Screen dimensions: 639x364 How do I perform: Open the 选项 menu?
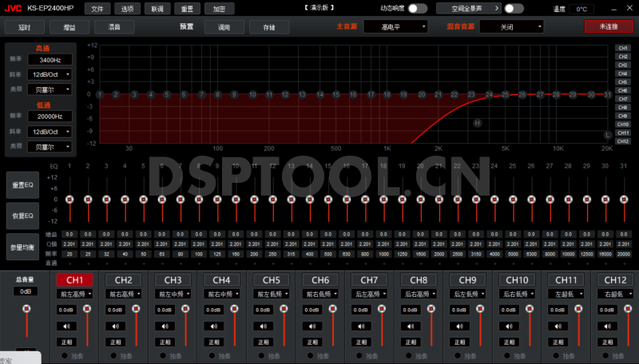(125, 9)
